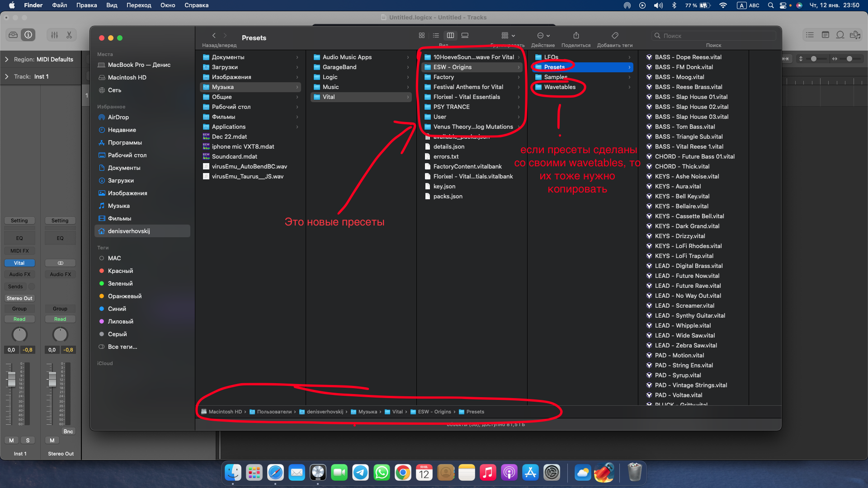Click the Add Tags icon in Finder
Image resolution: width=868 pixels, height=488 pixels.
(615, 35)
